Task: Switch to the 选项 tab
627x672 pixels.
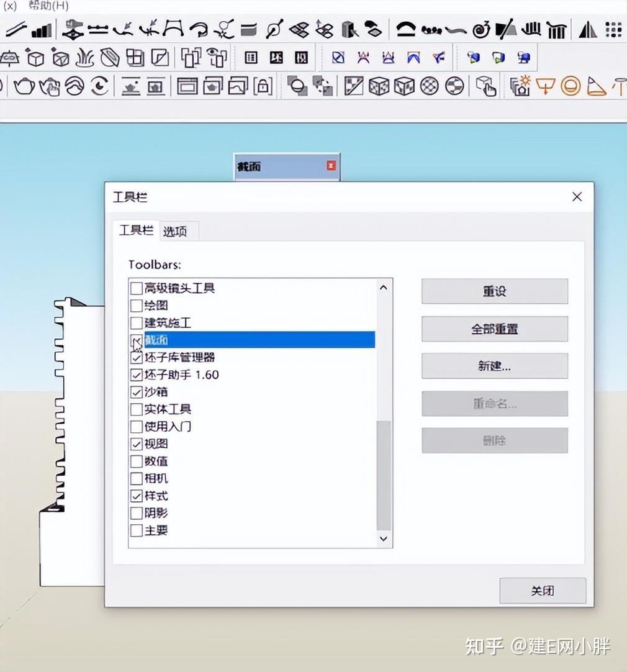Action: pos(174,232)
